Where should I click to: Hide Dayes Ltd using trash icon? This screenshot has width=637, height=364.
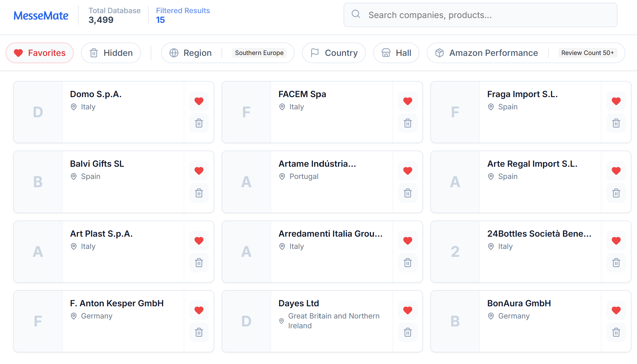407,333
